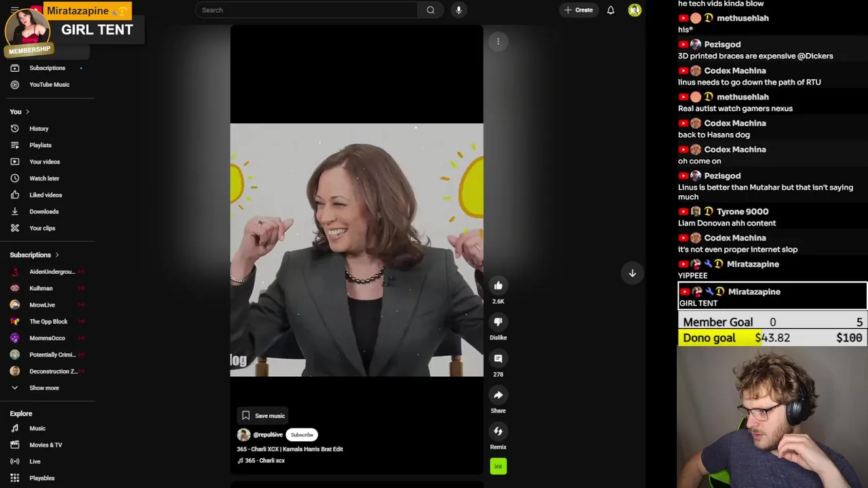Click the Playables icon
The image size is (868, 488).
click(15, 478)
